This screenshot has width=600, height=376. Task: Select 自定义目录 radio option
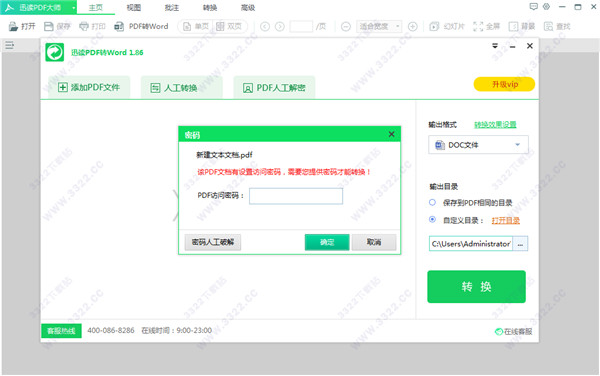click(432, 220)
